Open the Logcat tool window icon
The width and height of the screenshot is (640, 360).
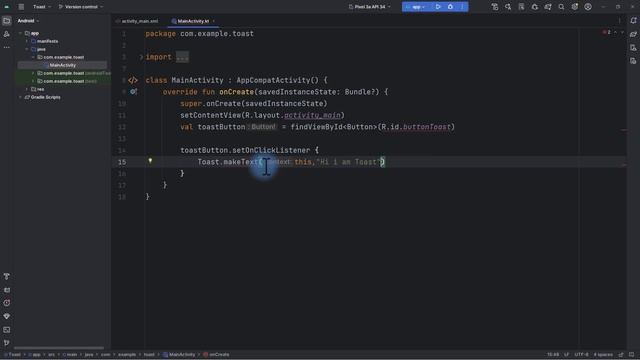[x=7, y=290]
